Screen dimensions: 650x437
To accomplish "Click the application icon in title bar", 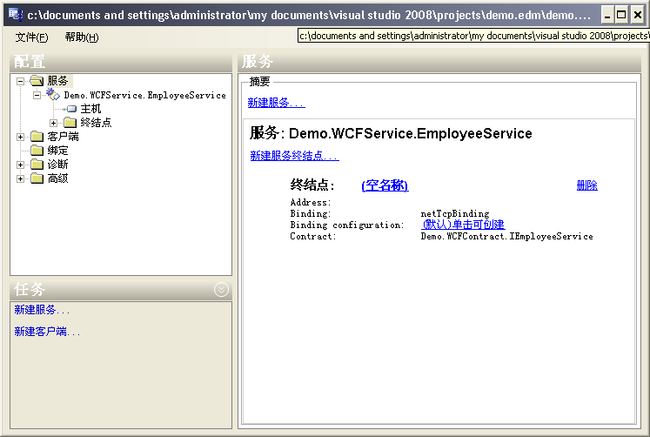I will tap(15, 15).
